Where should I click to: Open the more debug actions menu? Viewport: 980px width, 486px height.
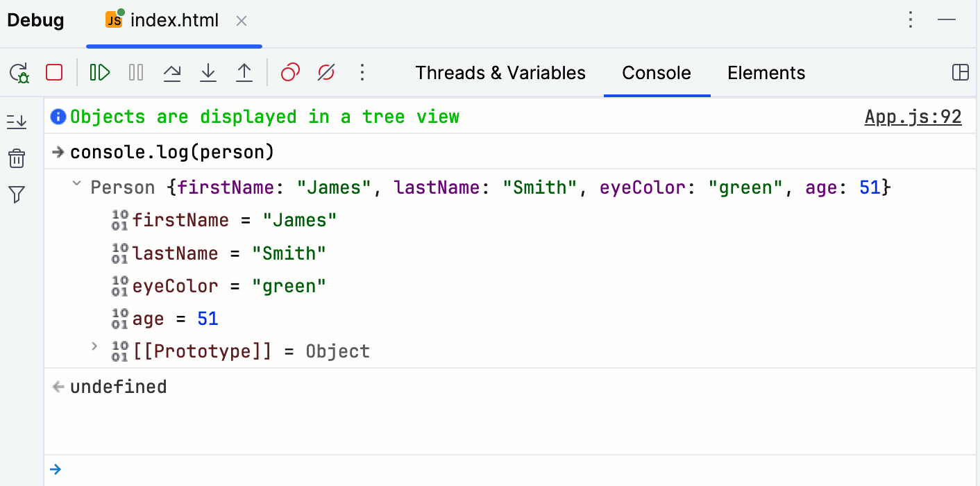tap(362, 72)
